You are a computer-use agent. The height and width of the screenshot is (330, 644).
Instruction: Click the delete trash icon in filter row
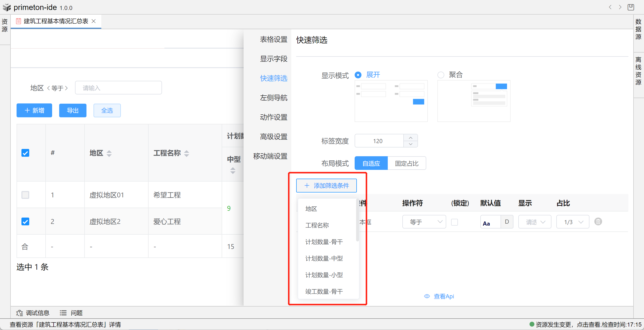pos(598,222)
